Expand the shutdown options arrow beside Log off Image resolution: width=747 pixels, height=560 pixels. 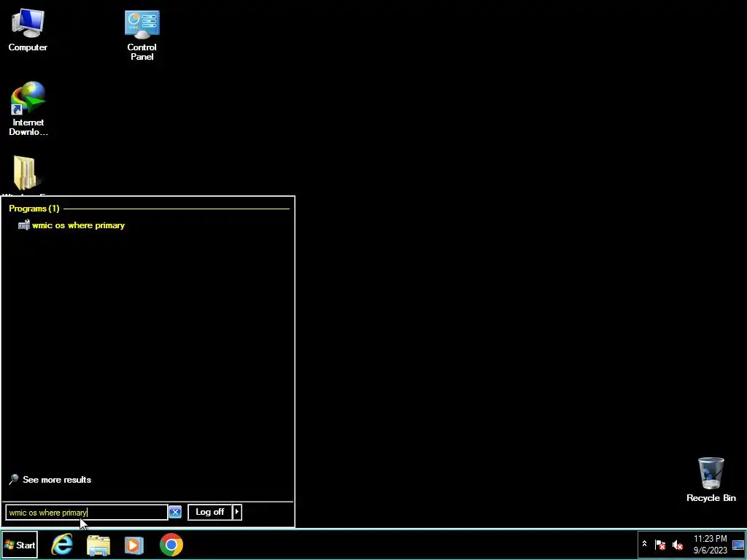pyautogui.click(x=237, y=512)
